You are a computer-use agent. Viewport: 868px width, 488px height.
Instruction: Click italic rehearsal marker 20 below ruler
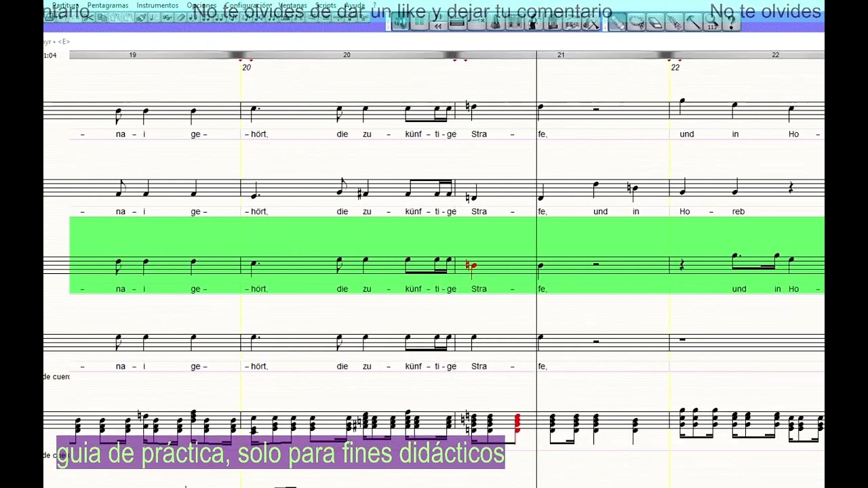coord(246,67)
